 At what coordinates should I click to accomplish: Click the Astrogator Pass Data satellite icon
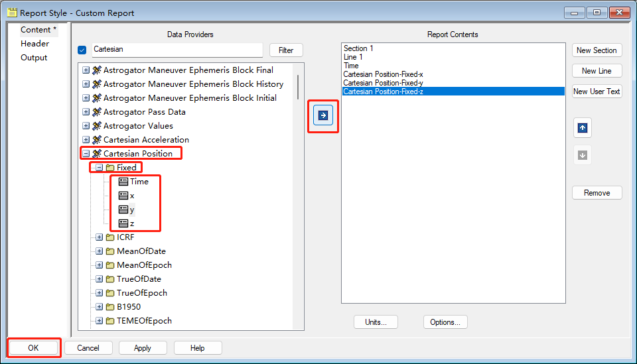point(97,112)
